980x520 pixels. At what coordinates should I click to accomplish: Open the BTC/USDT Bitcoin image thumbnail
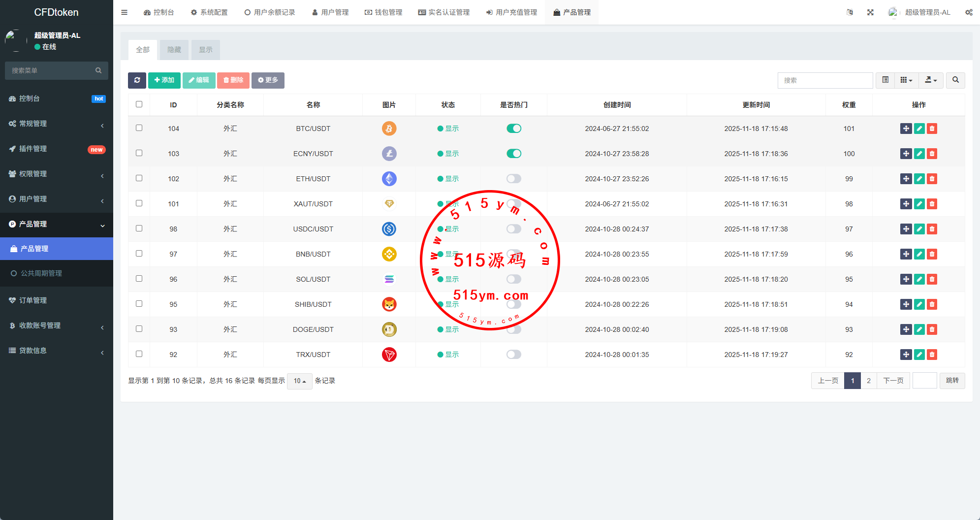(x=389, y=129)
